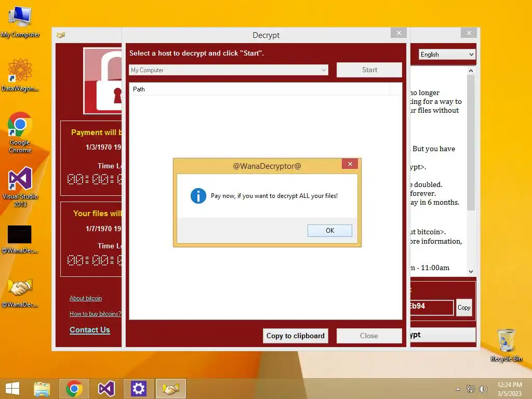The image size is (532, 399).
Task: Close the main Wana Decrypt0r window
Action: coord(469,33)
